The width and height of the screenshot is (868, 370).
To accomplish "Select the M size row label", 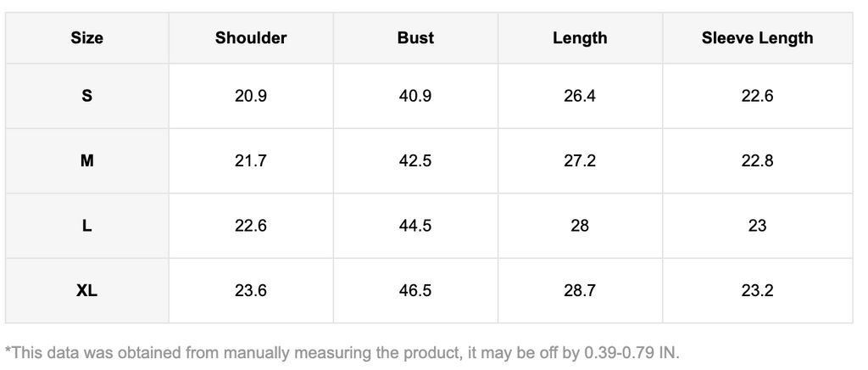I will click(86, 160).
